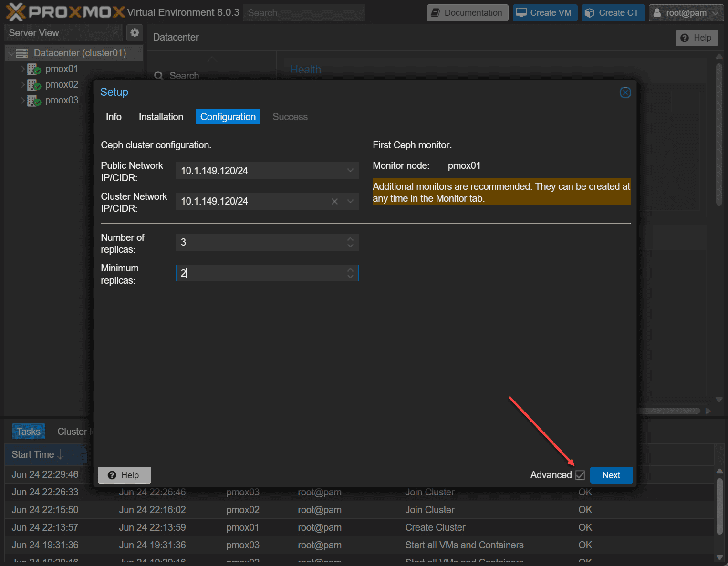Select the pmox02 node in tree
The width and height of the screenshot is (728, 566).
[x=62, y=84]
